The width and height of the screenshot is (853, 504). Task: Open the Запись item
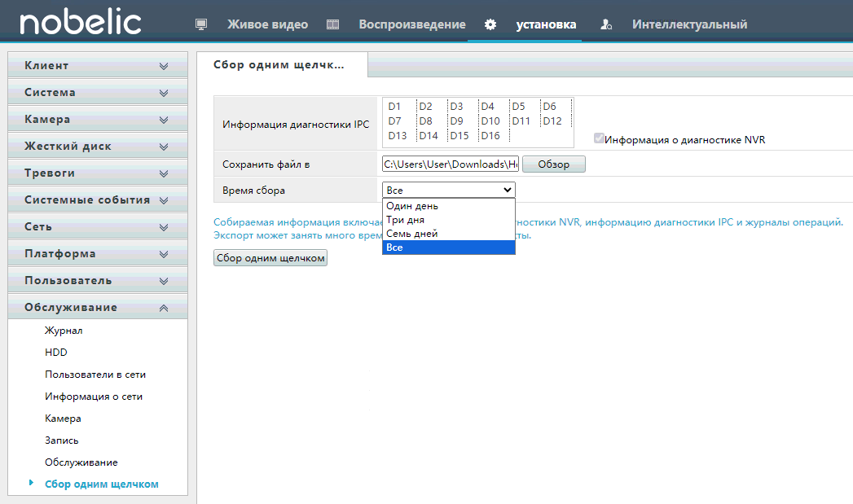point(61,440)
